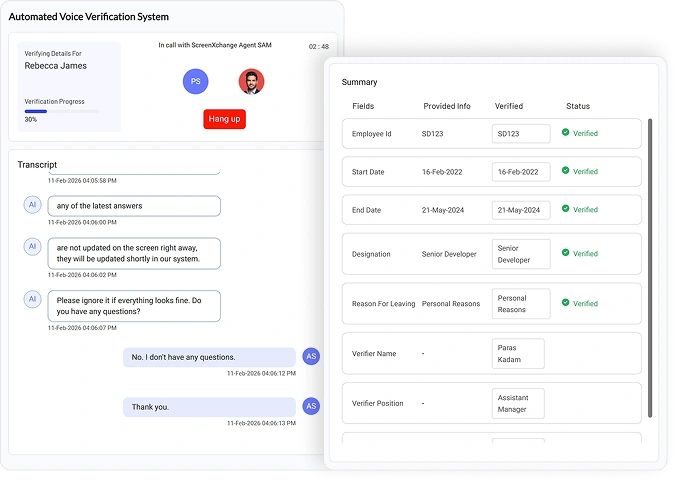Click the green check icon for Designation
Image resolution: width=680 pixels, height=485 pixels.
(x=565, y=253)
